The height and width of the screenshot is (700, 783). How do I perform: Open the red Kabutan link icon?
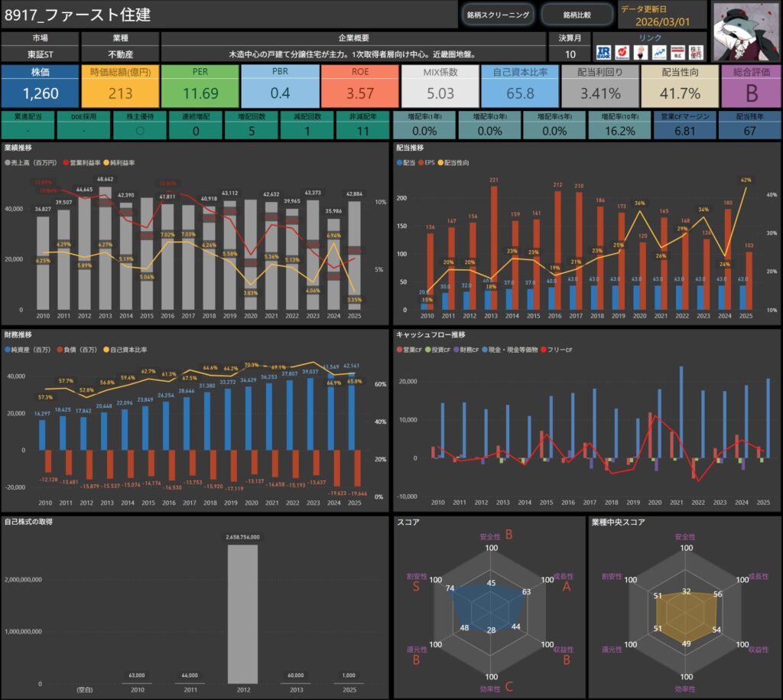click(x=622, y=52)
